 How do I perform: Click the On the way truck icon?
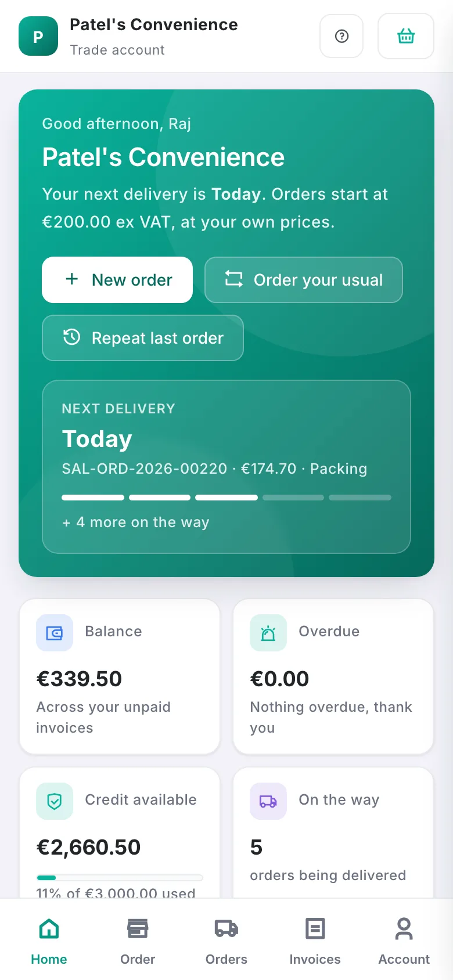point(268,801)
